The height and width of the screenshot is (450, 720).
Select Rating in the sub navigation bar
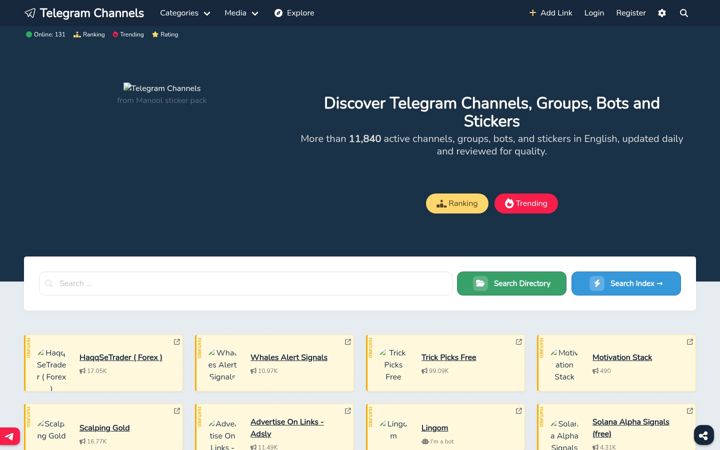point(165,34)
